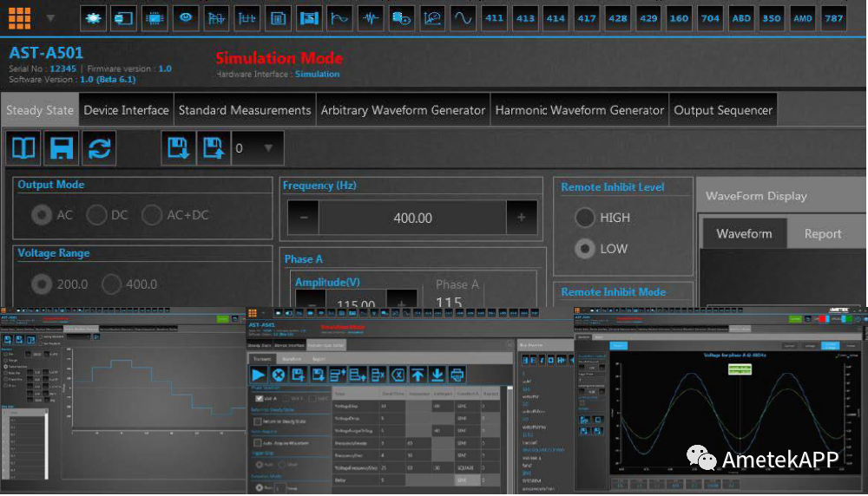This screenshot has height=496, width=868.
Task: Open the orange grid application menu
Action: (19, 18)
